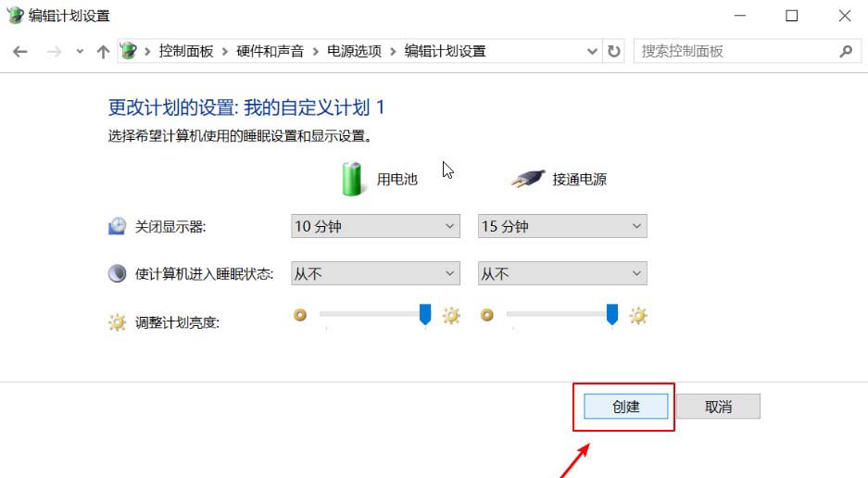Refresh the control panel page
Screen dimensions: 868x478
point(614,52)
